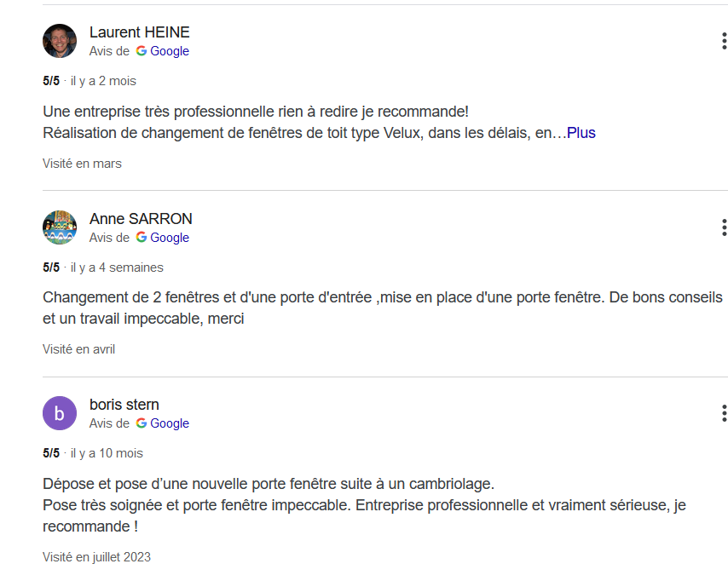Follow the Google link under Anne SARRON
The width and height of the screenshot is (728, 581).
[170, 238]
